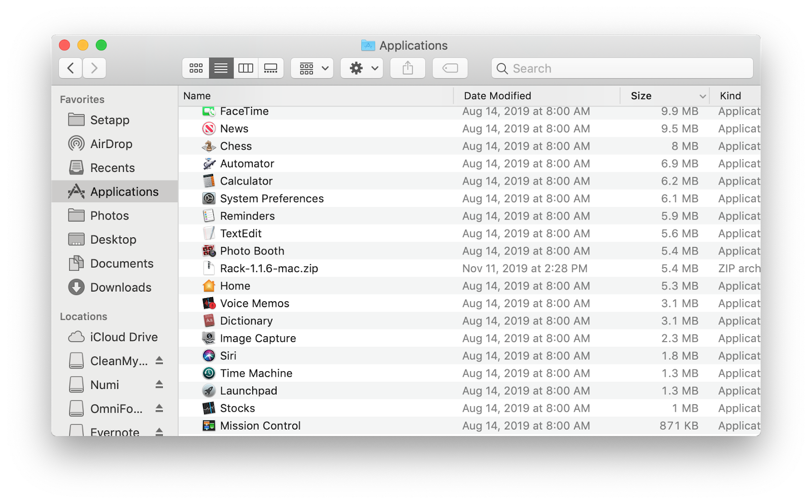Eject the OmniFo... volume
Image resolution: width=812 pixels, height=504 pixels.
pos(159,408)
